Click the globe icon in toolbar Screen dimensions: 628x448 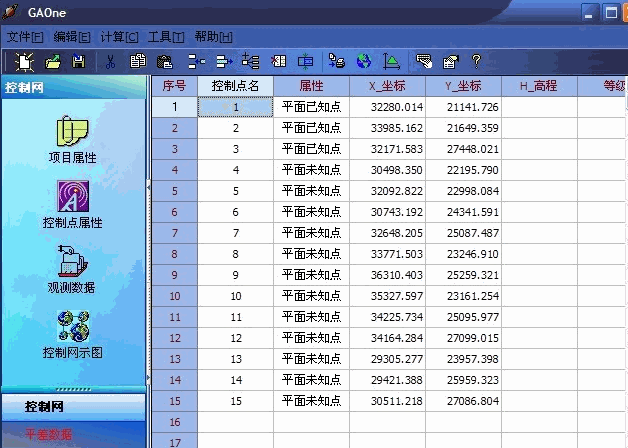coord(363,61)
